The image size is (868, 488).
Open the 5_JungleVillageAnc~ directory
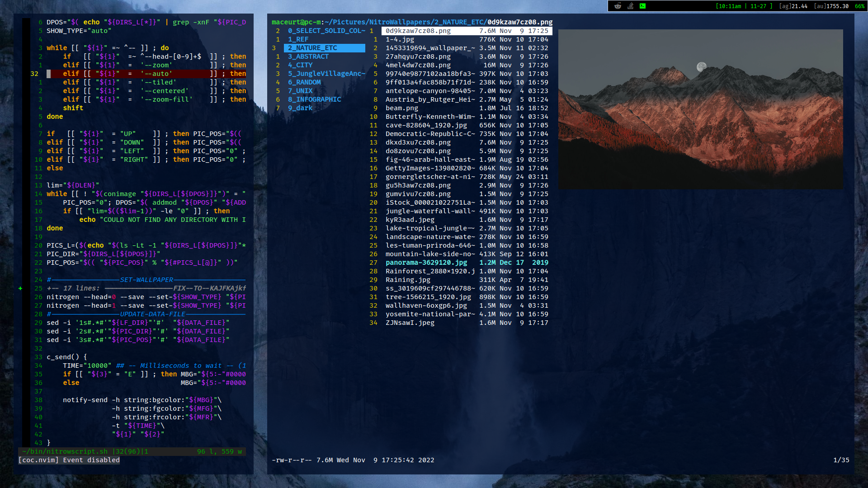pyautogui.click(x=326, y=74)
